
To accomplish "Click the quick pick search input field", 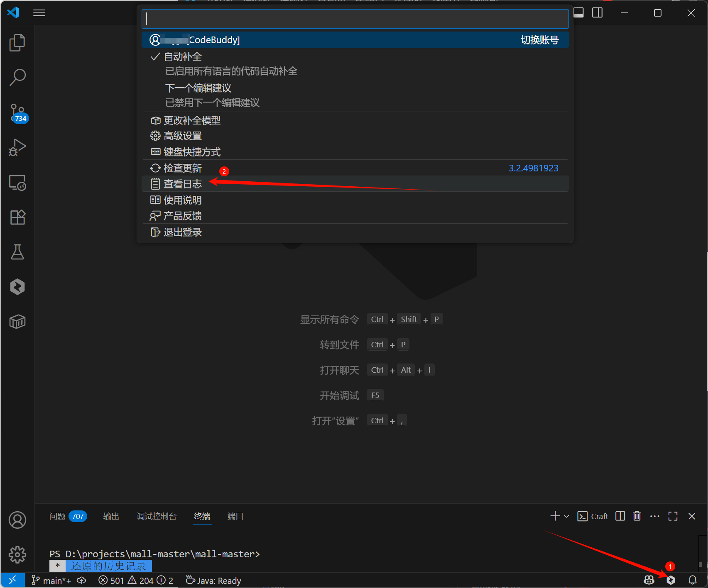I will pyautogui.click(x=355, y=19).
